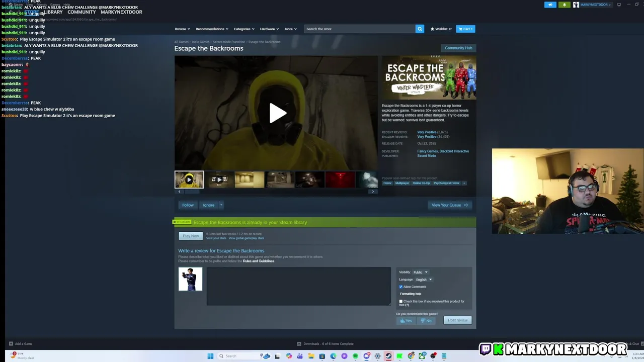Click inside the review text box
644x362 pixels.
[x=299, y=286]
